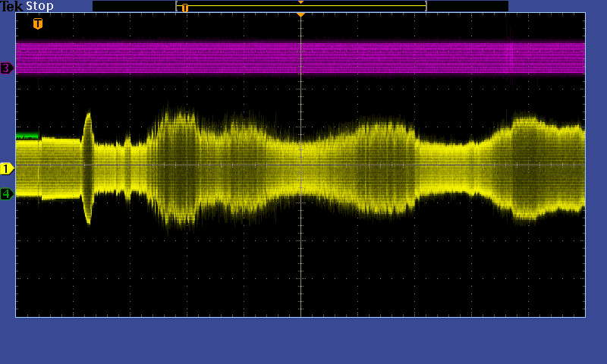Click the magenta channel 3 waveform band
This screenshot has height=364, width=607.
[x=228, y=58]
